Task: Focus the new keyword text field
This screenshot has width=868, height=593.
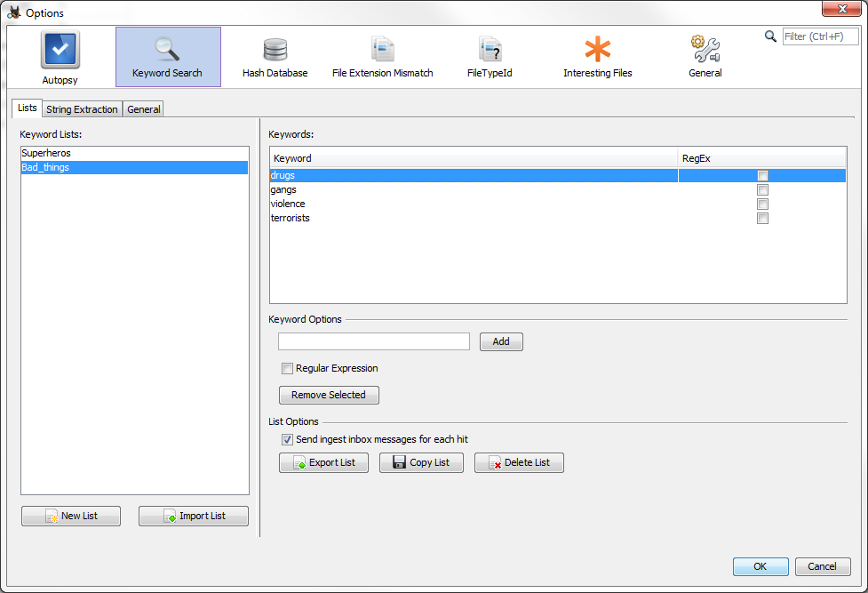Action: pos(374,341)
